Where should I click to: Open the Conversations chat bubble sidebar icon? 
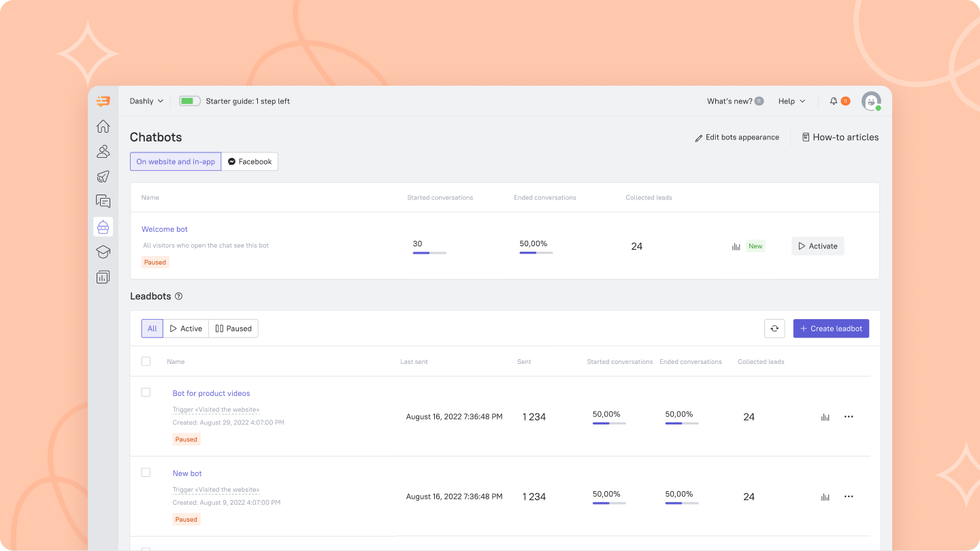pyautogui.click(x=103, y=201)
